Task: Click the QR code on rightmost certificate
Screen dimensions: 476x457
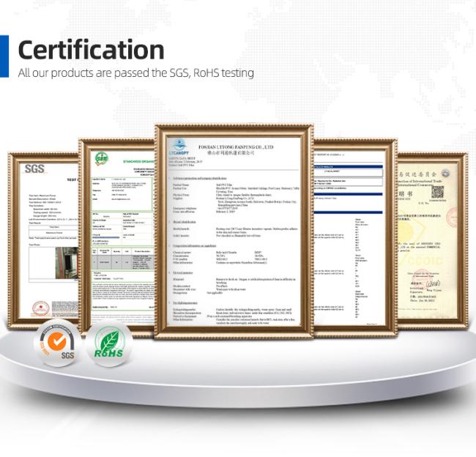Action: click(x=438, y=192)
